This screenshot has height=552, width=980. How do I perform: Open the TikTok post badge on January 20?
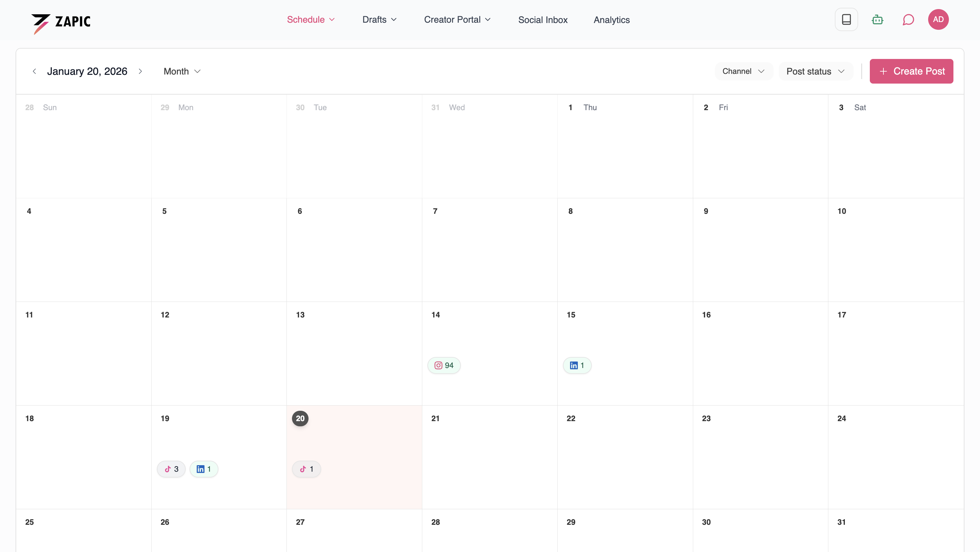(x=306, y=469)
